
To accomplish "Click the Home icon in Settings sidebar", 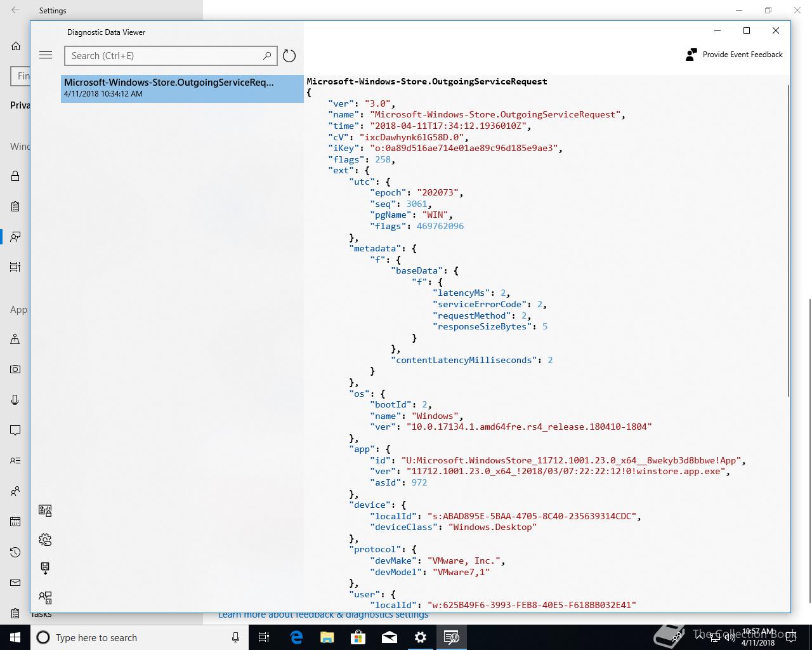I will coord(16,46).
